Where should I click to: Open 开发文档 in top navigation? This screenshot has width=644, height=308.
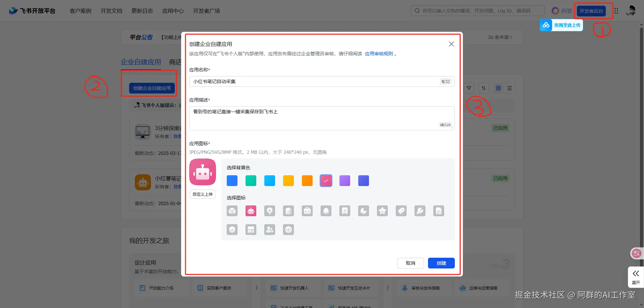(111, 11)
